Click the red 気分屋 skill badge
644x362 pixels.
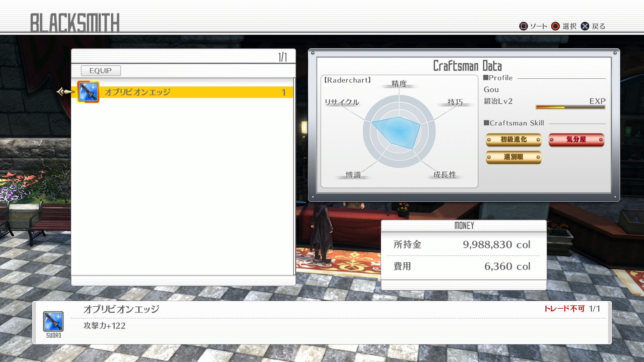(576, 139)
